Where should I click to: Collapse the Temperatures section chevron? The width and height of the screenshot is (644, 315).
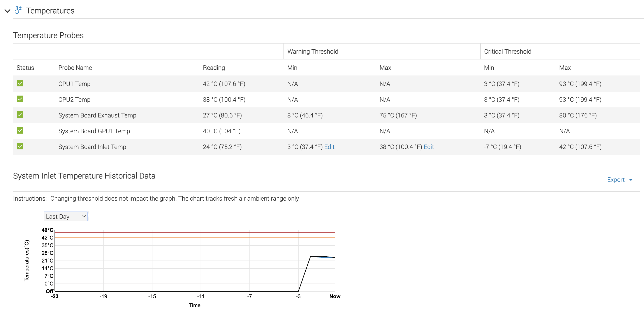pos(7,11)
